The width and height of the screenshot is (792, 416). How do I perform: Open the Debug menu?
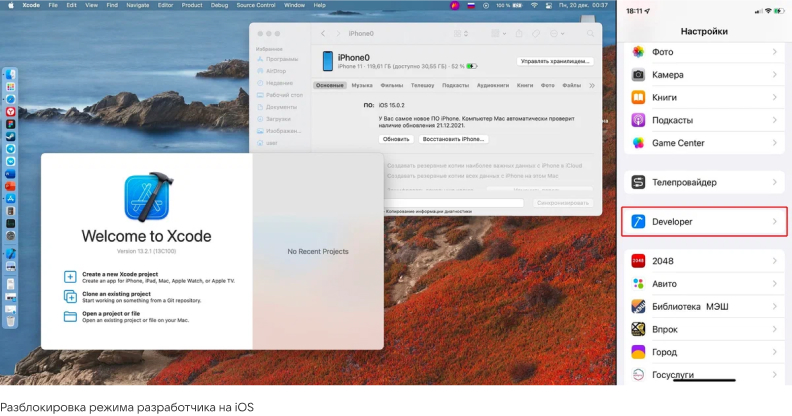tap(219, 5)
